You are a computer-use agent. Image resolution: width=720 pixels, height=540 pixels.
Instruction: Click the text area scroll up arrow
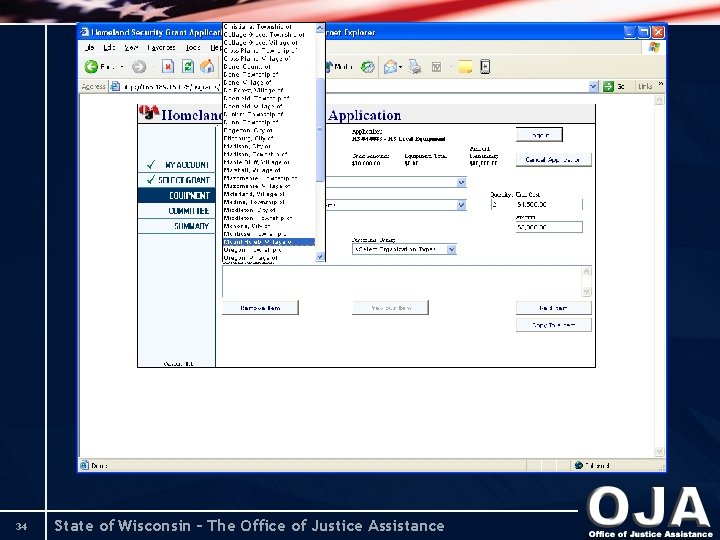[586, 271]
